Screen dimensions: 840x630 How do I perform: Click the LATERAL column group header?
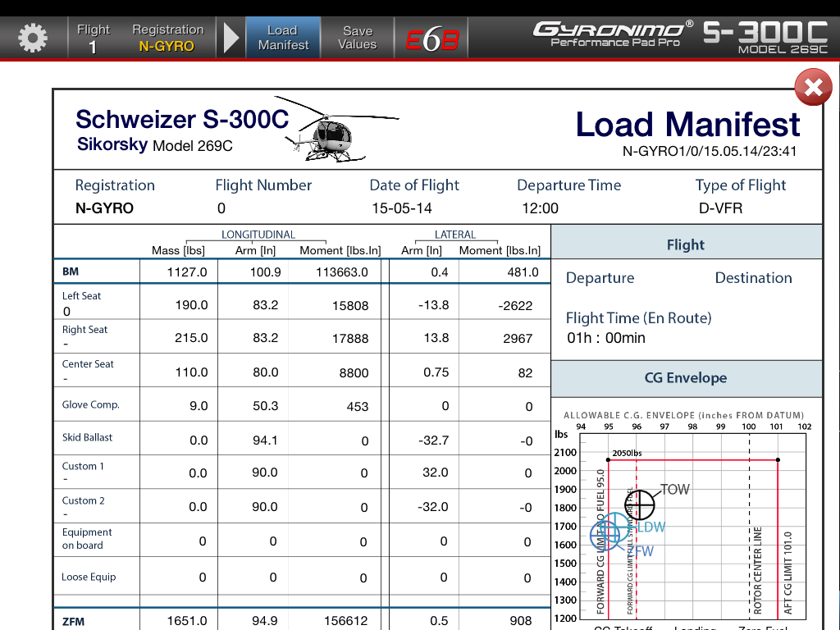454,235
